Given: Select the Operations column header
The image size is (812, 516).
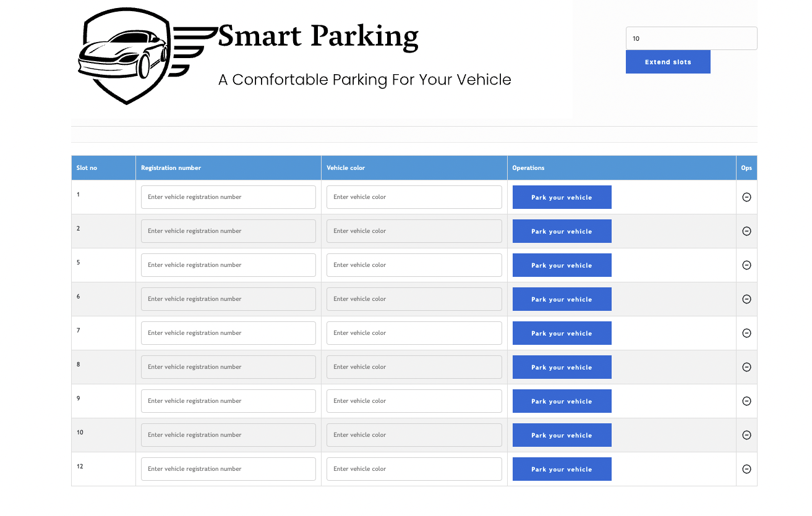Looking at the screenshot, I should (622, 168).
